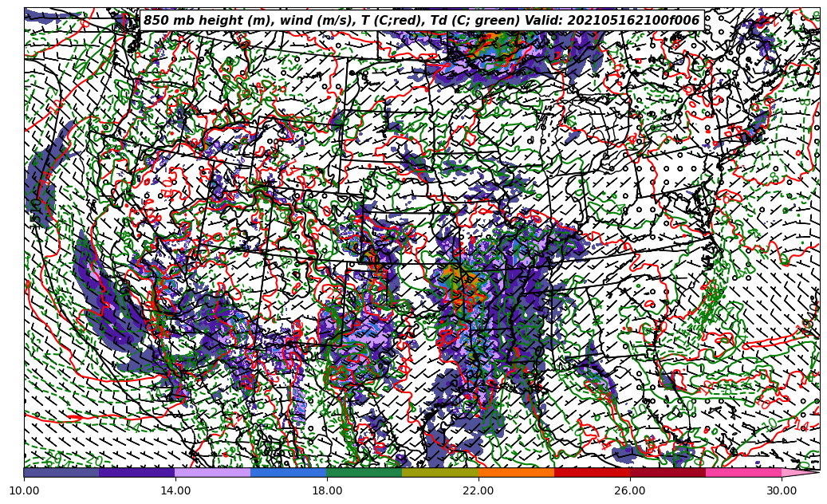Click the 14.00 colorbar tick label
The image size is (827, 504).
[175, 490]
